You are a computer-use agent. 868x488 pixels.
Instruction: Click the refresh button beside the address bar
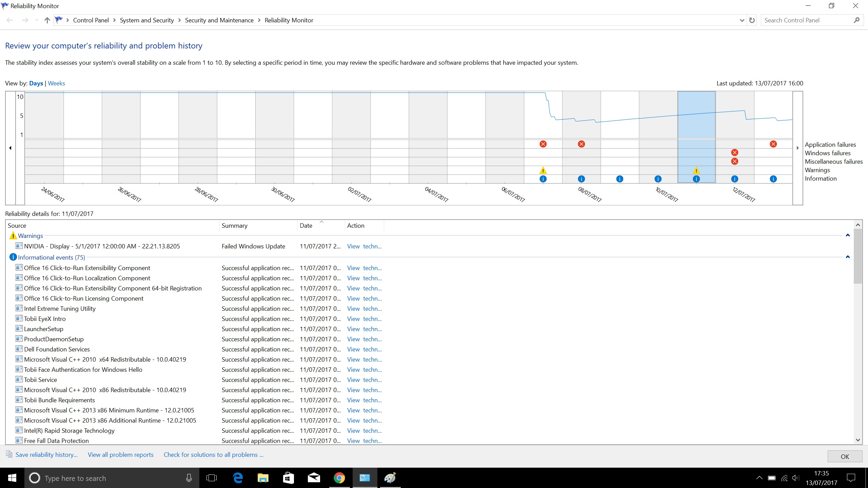click(x=752, y=20)
